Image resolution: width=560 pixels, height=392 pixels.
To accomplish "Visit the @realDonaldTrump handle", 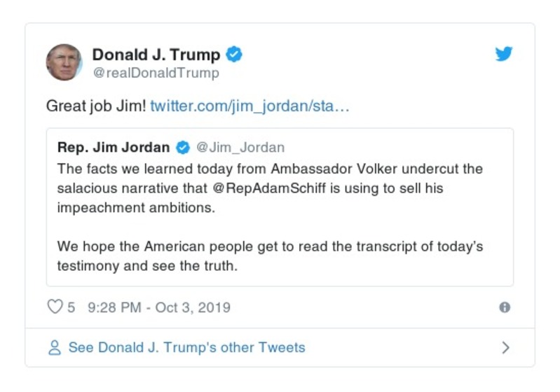I will pyautogui.click(x=156, y=73).
